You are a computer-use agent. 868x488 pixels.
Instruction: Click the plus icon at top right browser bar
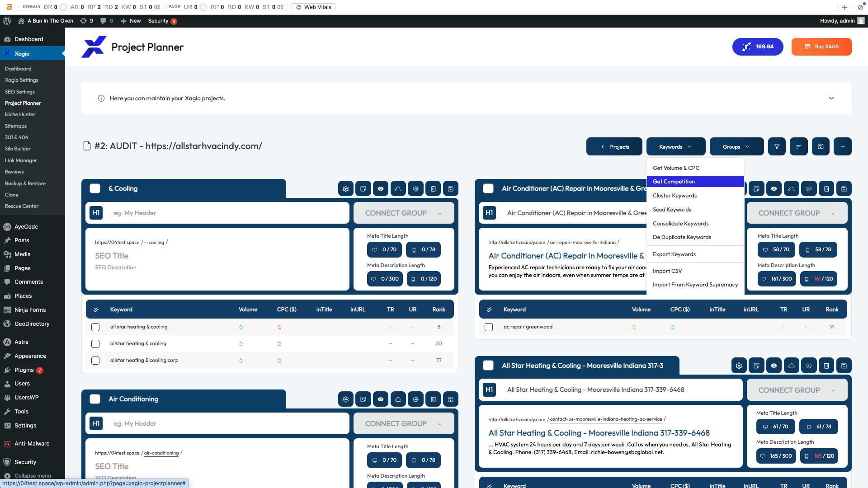point(844,7)
